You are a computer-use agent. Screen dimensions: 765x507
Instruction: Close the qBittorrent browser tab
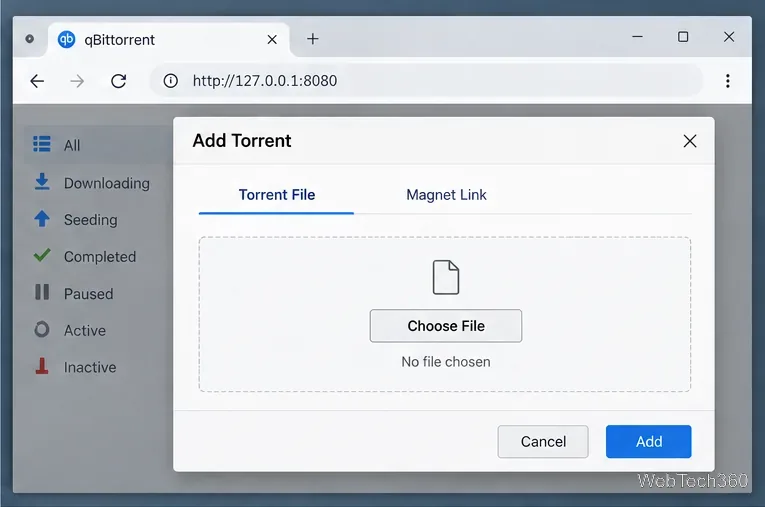pos(272,40)
